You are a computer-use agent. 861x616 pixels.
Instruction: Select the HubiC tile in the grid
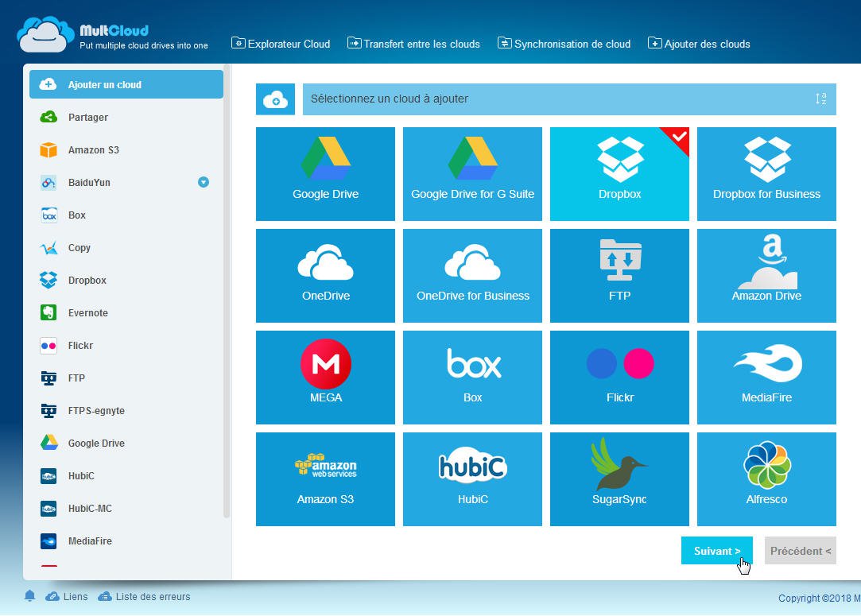tap(472, 479)
